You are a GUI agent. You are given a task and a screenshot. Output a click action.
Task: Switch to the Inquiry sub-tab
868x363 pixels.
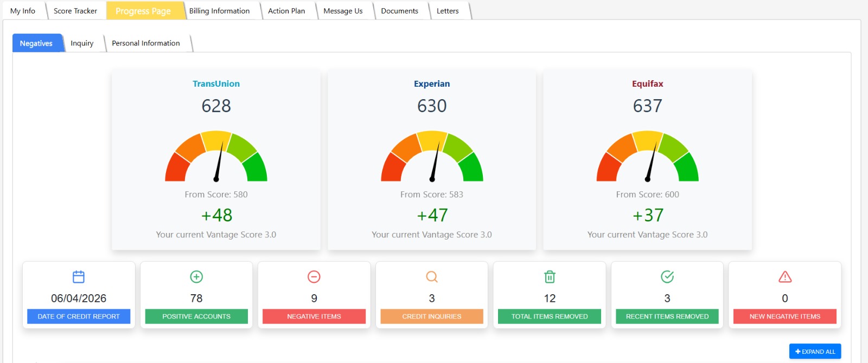[82, 43]
